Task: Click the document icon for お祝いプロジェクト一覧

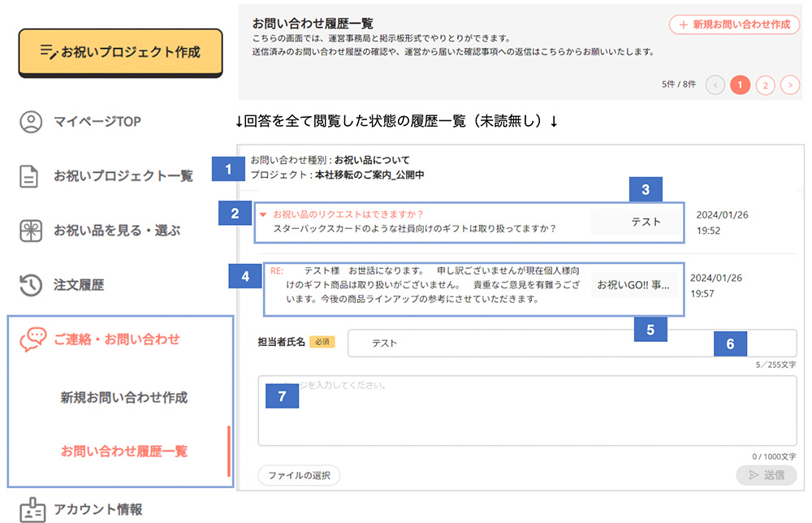Action: point(31,176)
